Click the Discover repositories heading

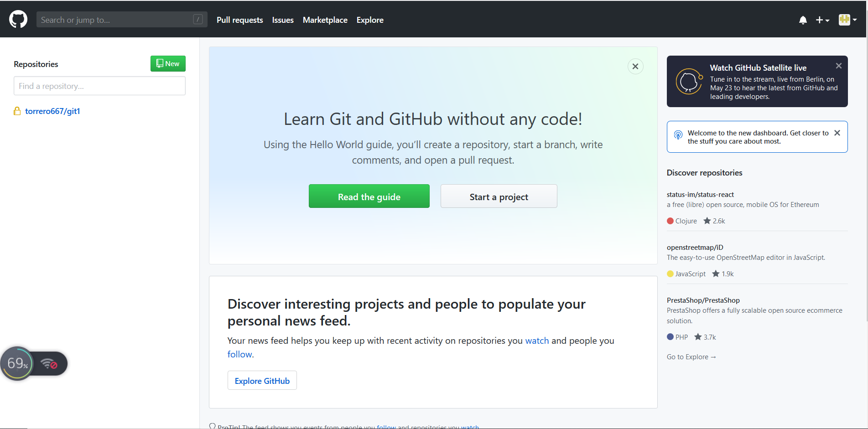click(704, 173)
